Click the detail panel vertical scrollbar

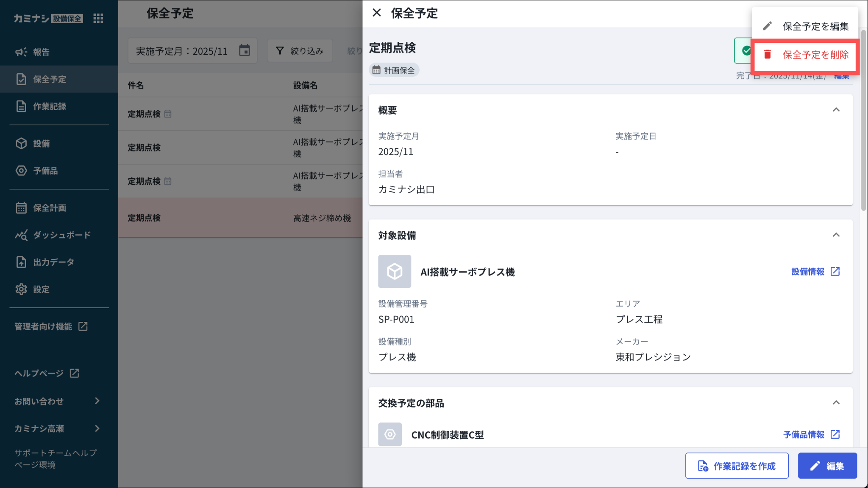coord(863,121)
